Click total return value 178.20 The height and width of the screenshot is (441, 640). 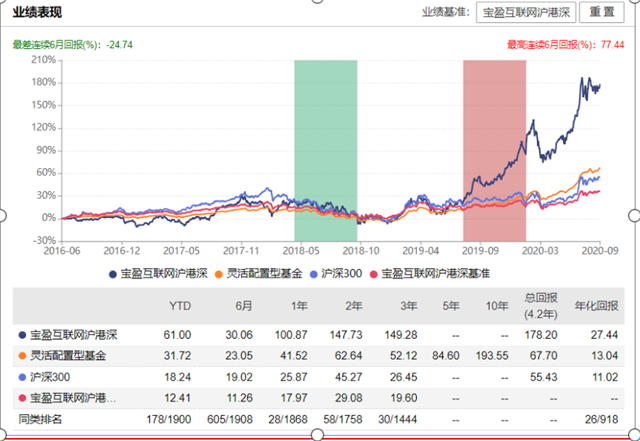click(x=541, y=335)
